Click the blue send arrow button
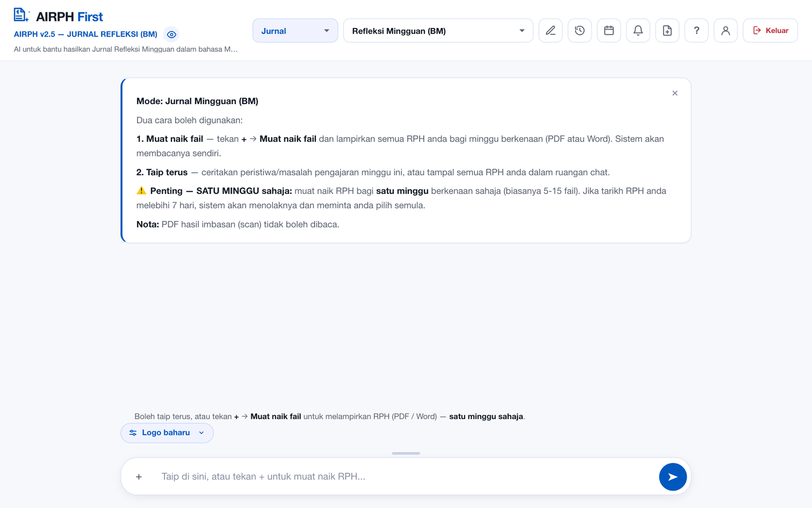 tap(673, 477)
